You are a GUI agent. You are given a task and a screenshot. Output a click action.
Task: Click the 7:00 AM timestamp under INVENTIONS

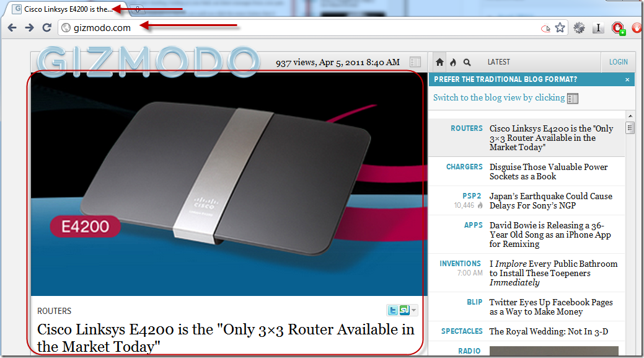pyautogui.click(x=470, y=273)
